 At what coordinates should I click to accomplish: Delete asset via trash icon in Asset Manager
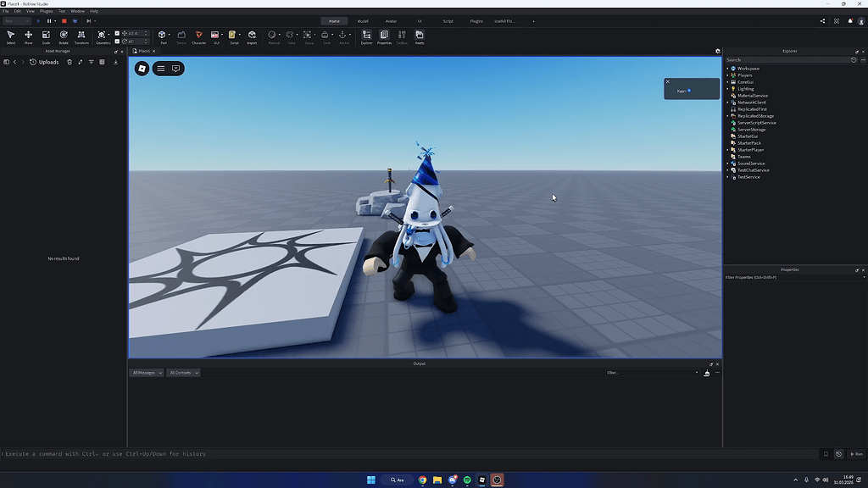click(70, 62)
